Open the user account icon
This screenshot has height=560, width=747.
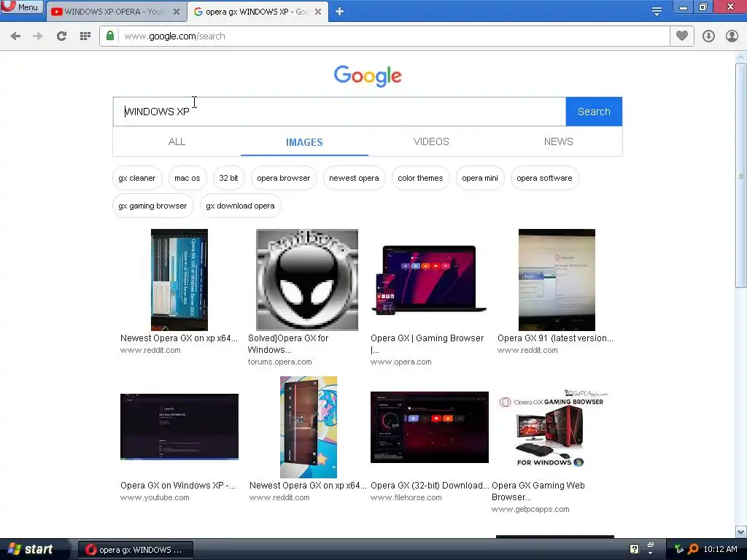click(732, 36)
